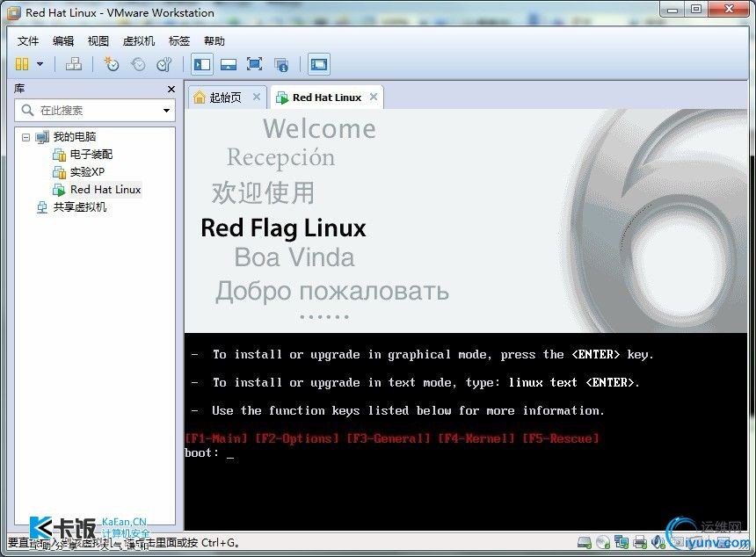Toggle the library sidebar view button
The width and height of the screenshot is (756, 557).
point(202,64)
